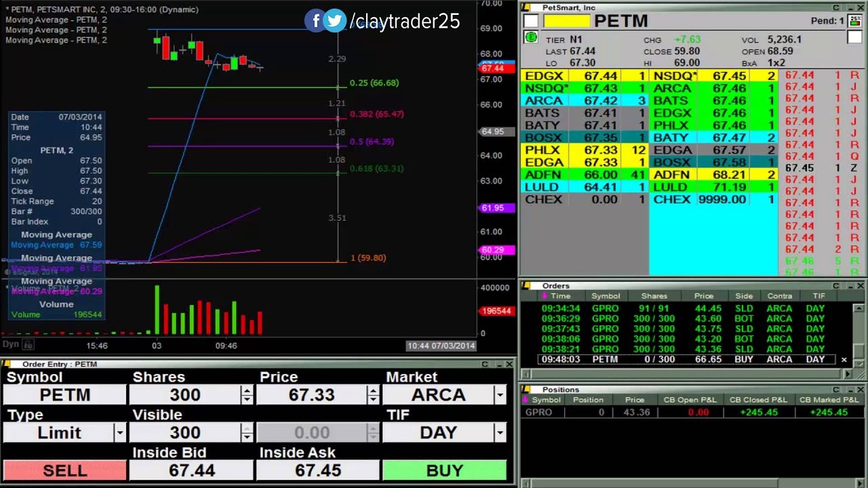Sort Orders by the Shares column header
Screen dimensions: 868x488
[x=654, y=296]
